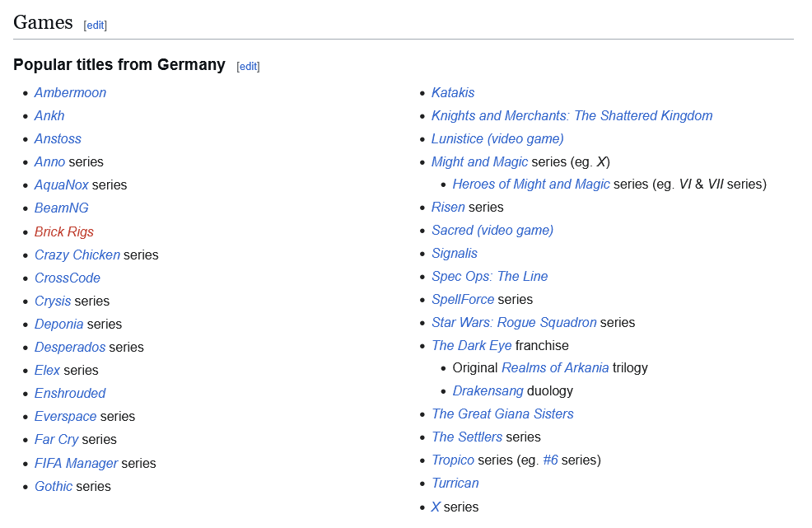
Task: Open the Crazy Chicken link
Action: coord(77,255)
